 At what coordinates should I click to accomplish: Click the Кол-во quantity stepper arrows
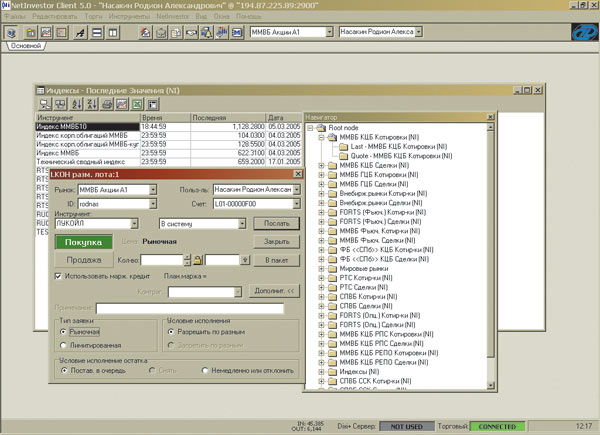point(187,260)
